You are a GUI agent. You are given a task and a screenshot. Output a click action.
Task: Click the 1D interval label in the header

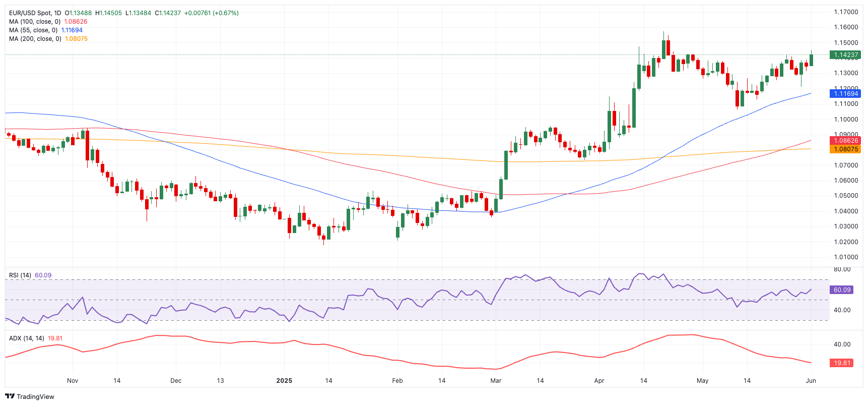57,13
